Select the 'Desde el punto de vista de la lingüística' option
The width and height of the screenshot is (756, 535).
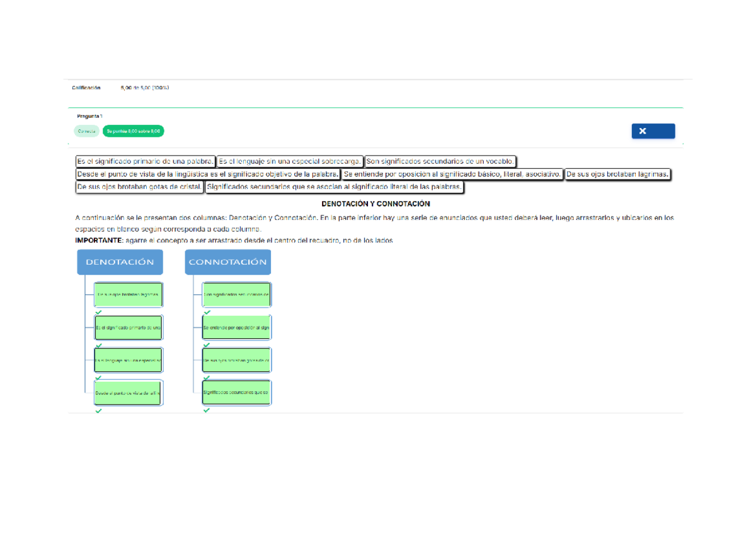tap(207, 174)
